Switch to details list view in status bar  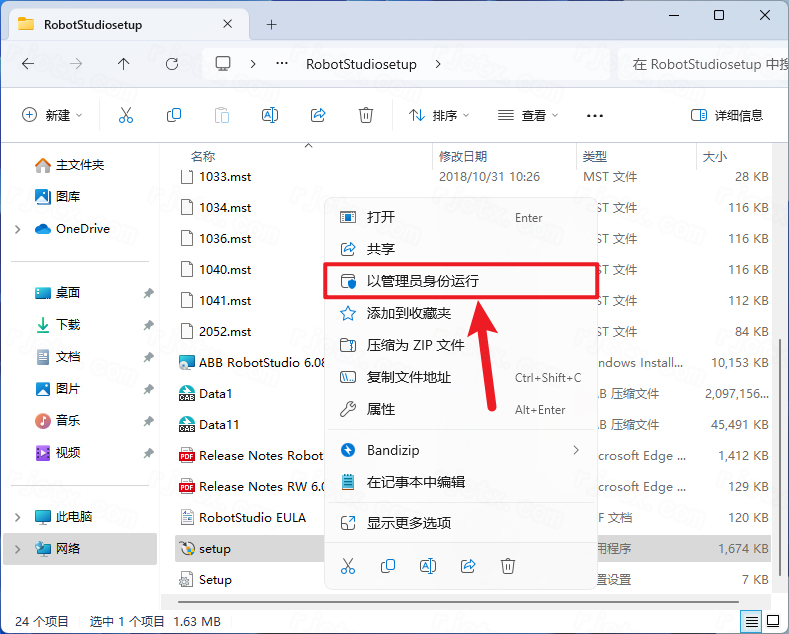click(752, 622)
